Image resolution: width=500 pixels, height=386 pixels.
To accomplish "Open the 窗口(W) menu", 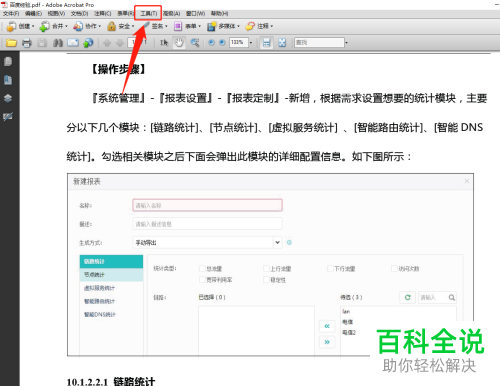I will click(x=195, y=14).
